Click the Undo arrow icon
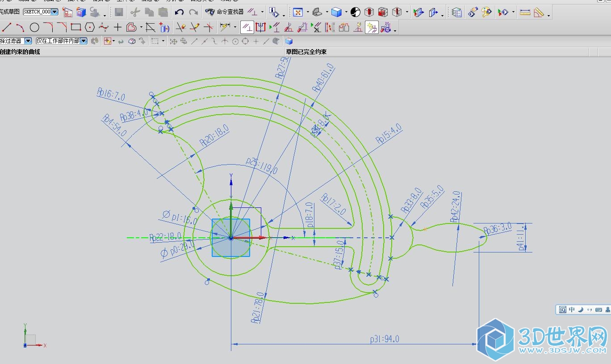 pos(179,12)
